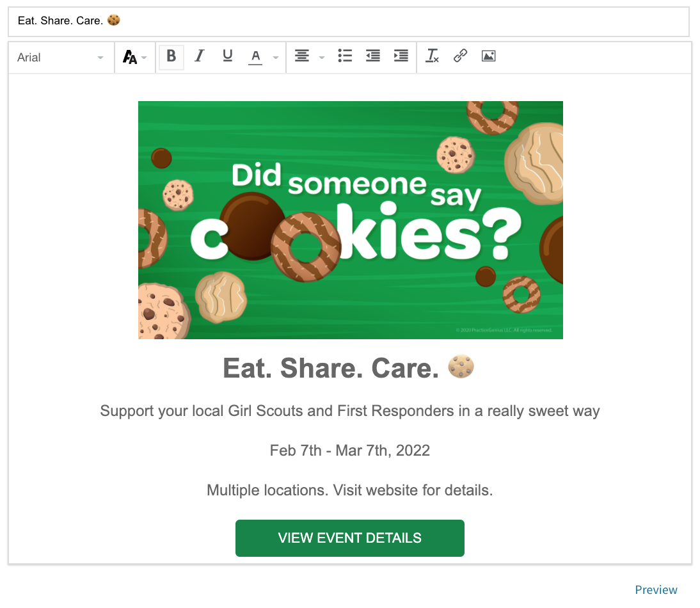Expand the text color picker arrow
The width and height of the screenshot is (700, 608).
click(x=276, y=58)
